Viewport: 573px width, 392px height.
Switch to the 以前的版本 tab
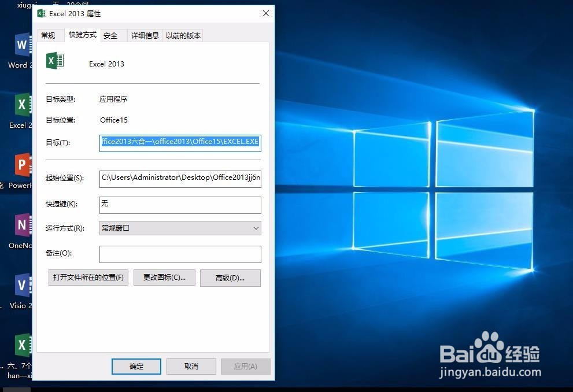tap(183, 35)
